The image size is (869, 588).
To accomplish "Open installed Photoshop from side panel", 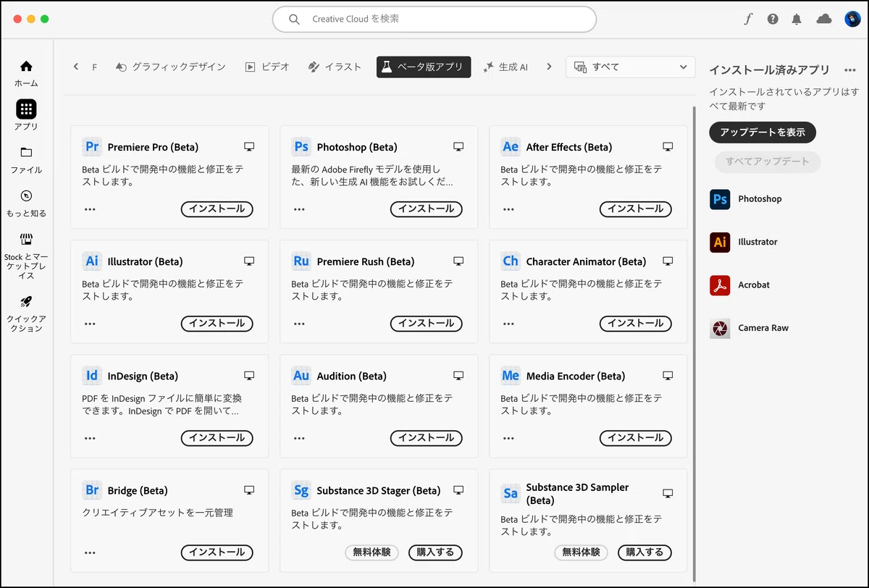I will point(746,198).
